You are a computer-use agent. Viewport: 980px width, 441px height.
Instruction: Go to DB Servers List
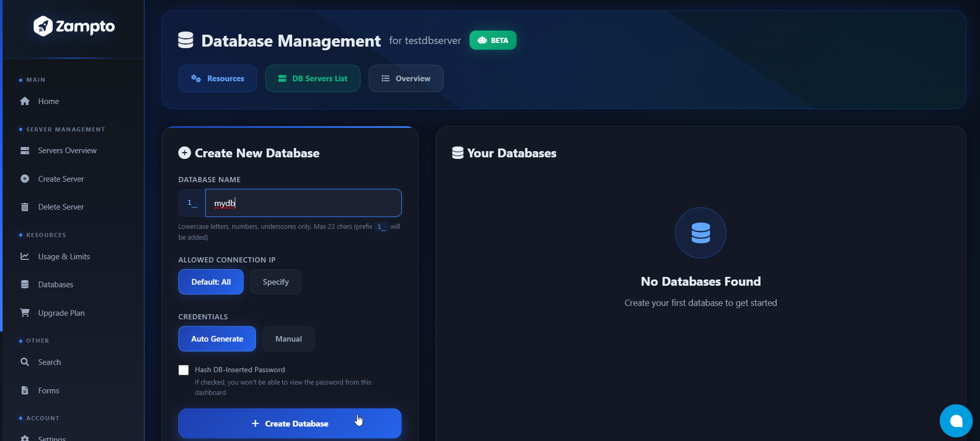pyautogui.click(x=313, y=79)
